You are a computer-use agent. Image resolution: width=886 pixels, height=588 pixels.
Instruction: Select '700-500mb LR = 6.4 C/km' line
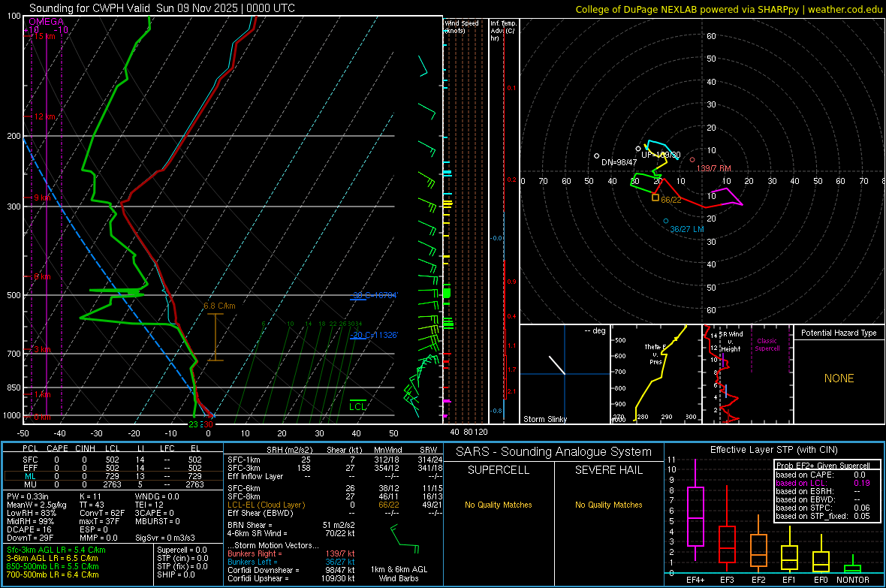click(53, 574)
